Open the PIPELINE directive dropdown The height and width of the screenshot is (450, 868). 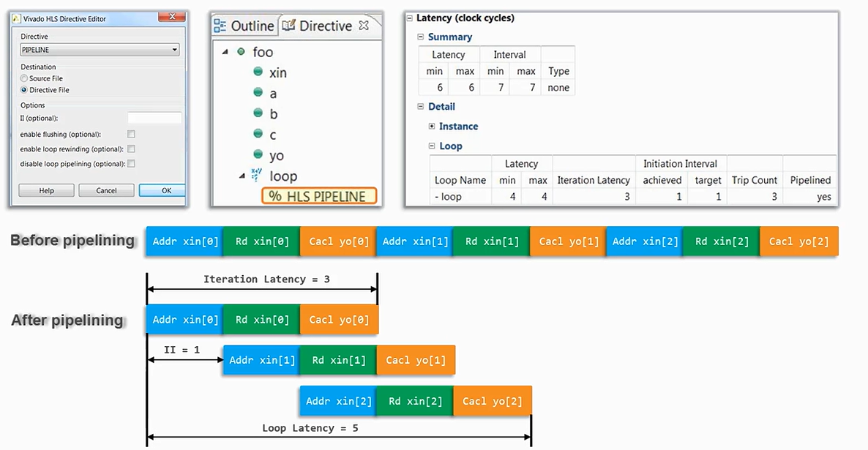click(100, 50)
